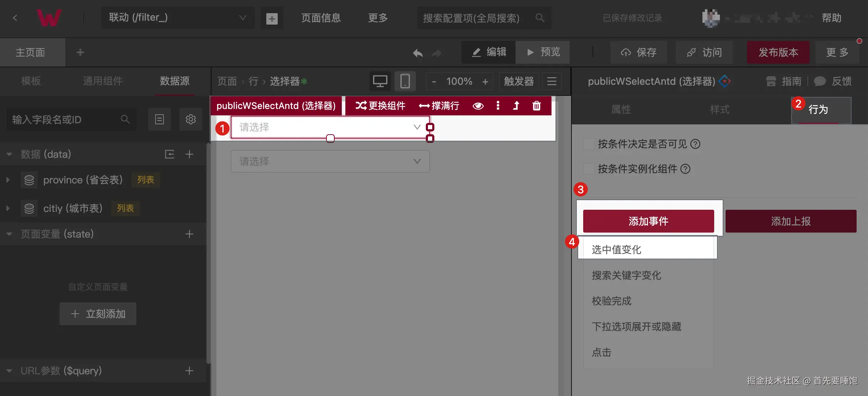
Task: Open the 联动 (/filter_) page dropdown
Action: tap(178, 17)
